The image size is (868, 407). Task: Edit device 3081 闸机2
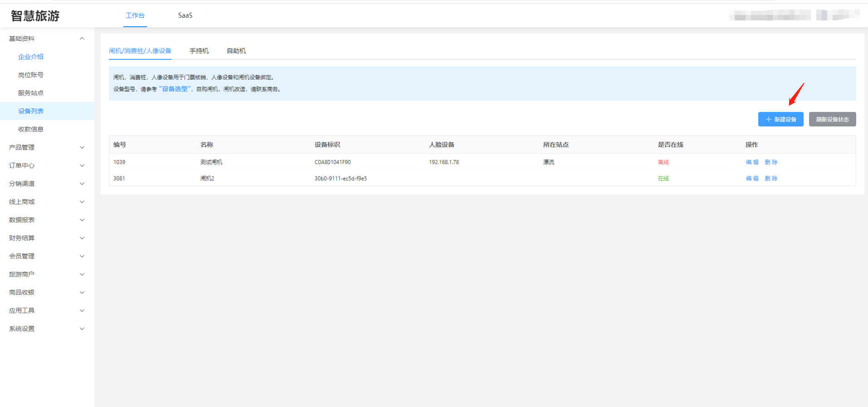coord(752,178)
